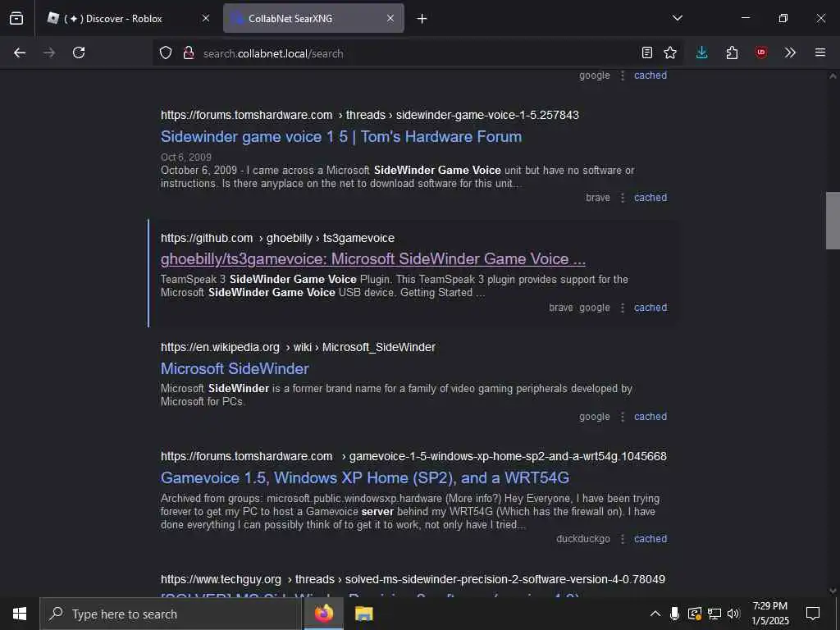
Task: Open cached link for Tom's Hardware Sidewinder result
Action: pyautogui.click(x=651, y=197)
